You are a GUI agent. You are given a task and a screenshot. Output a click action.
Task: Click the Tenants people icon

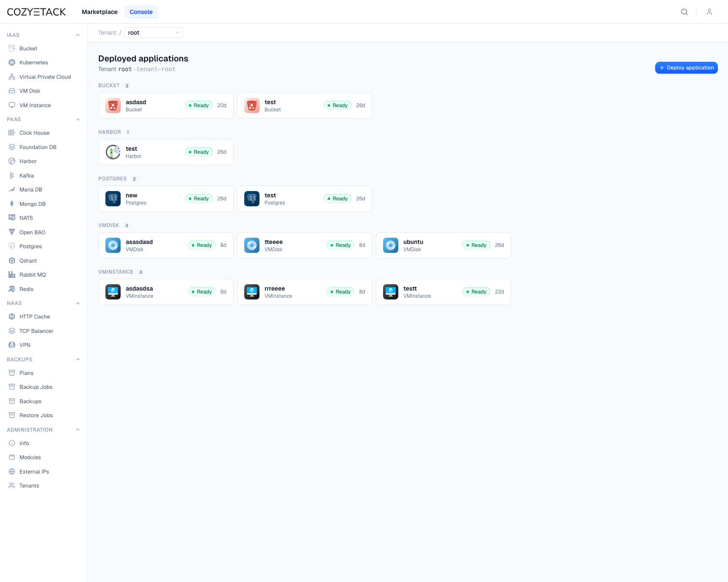[12, 486]
